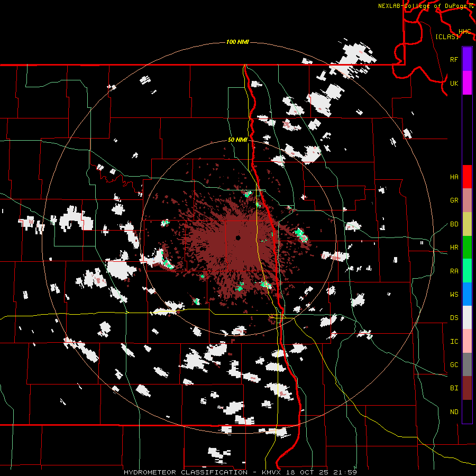Click the 'RF' legend label
The image size is (476, 476).
point(454,59)
